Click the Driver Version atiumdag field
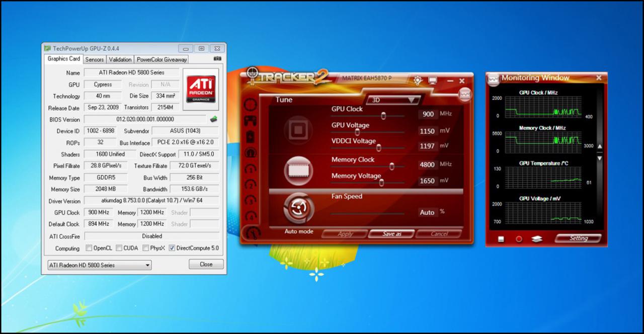Image resolution: width=644 pixels, height=334 pixels. pos(151,201)
